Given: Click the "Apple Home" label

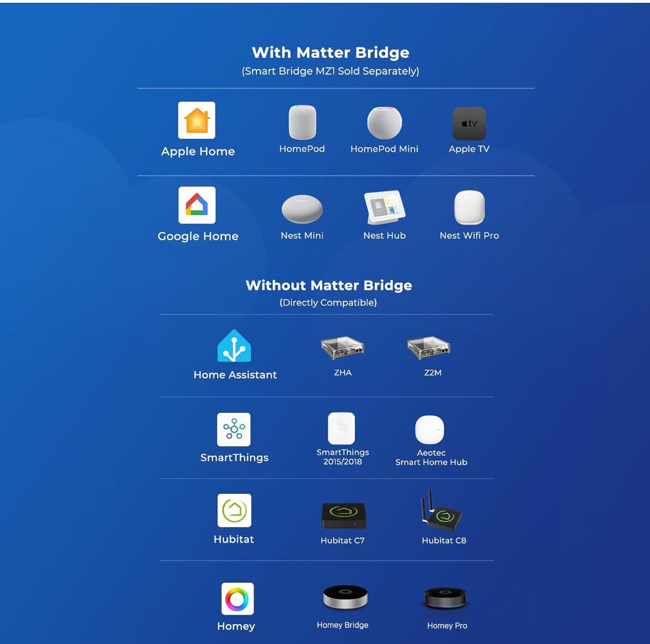Looking at the screenshot, I should (x=198, y=152).
